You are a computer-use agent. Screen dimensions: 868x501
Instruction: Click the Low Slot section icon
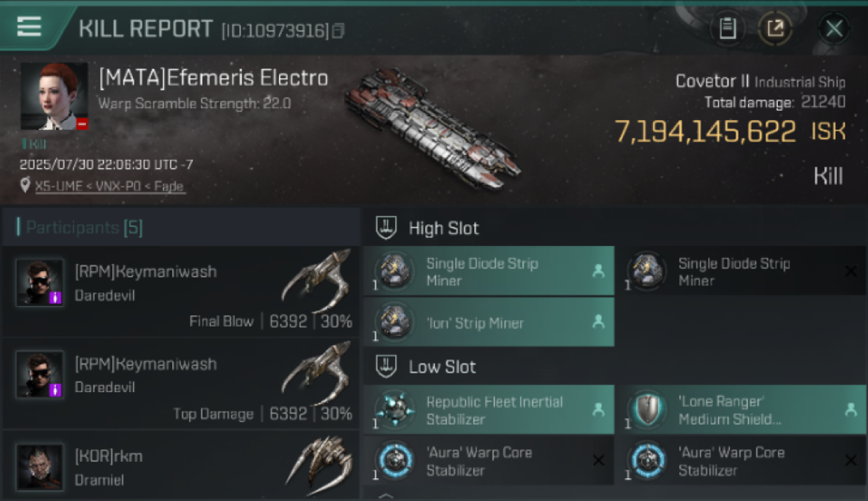(x=386, y=367)
